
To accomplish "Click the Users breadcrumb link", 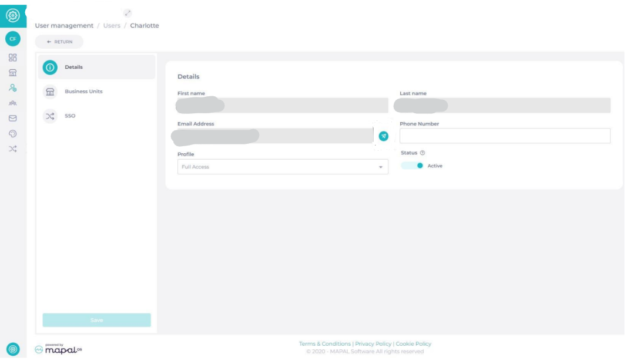I will tap(112, 26).
